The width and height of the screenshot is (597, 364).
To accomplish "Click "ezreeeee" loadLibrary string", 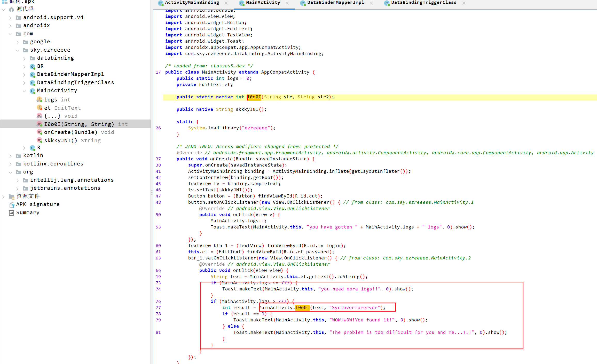I will 256,128.
